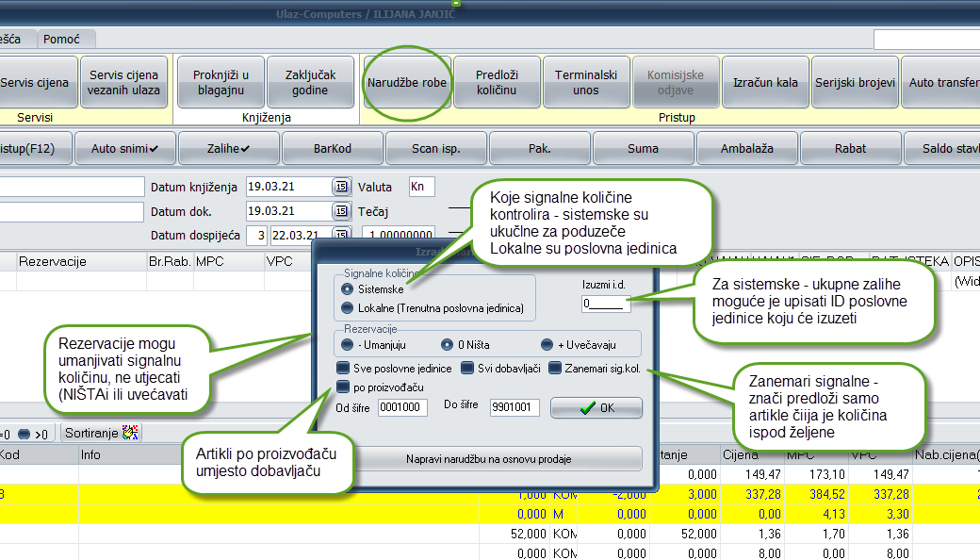Click Predloži količinu button
Screen dimensions: 980x560
(497, 82)
